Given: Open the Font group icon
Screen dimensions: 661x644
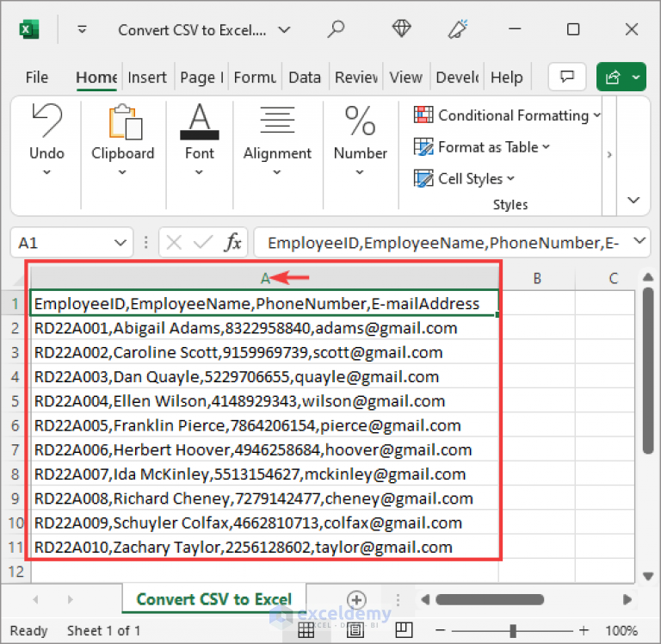Looking at the screenshot, I should click(x=200, y=121).
